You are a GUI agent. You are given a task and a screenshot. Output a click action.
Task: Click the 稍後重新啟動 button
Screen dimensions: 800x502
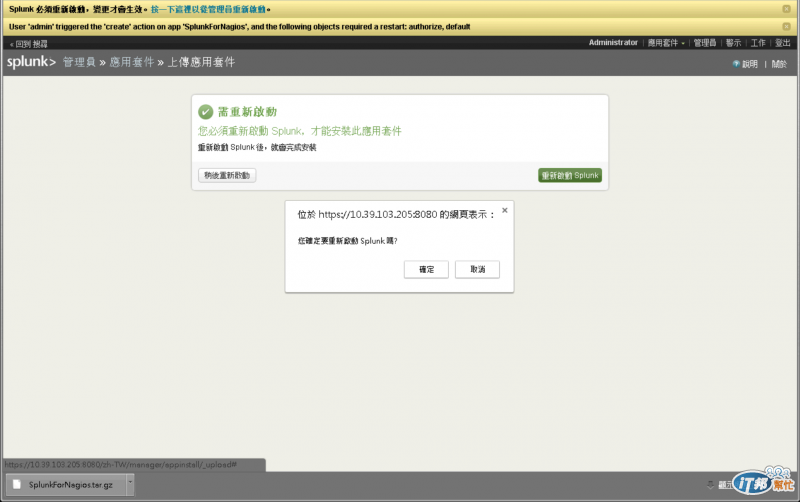pyautogui.click(x=227, y=175)
